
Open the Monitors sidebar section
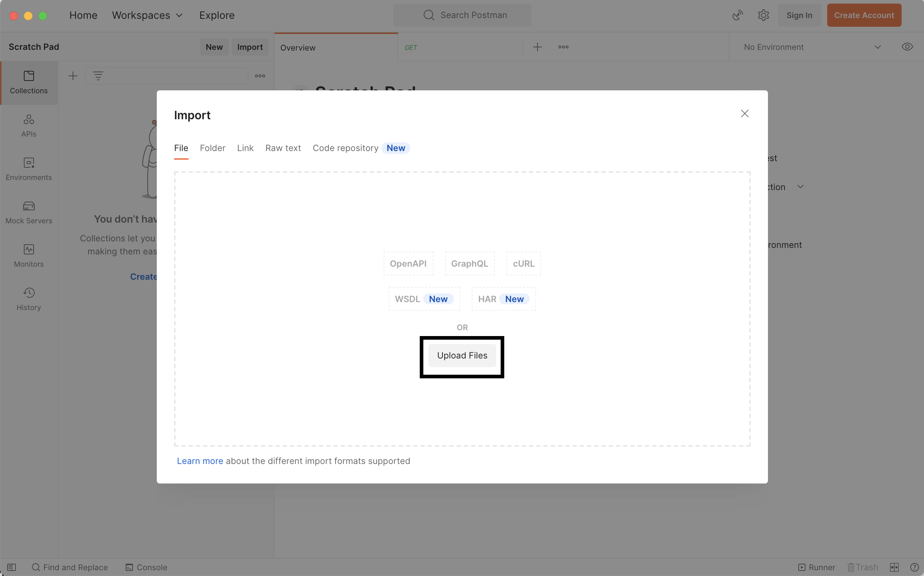click(29, 256)
